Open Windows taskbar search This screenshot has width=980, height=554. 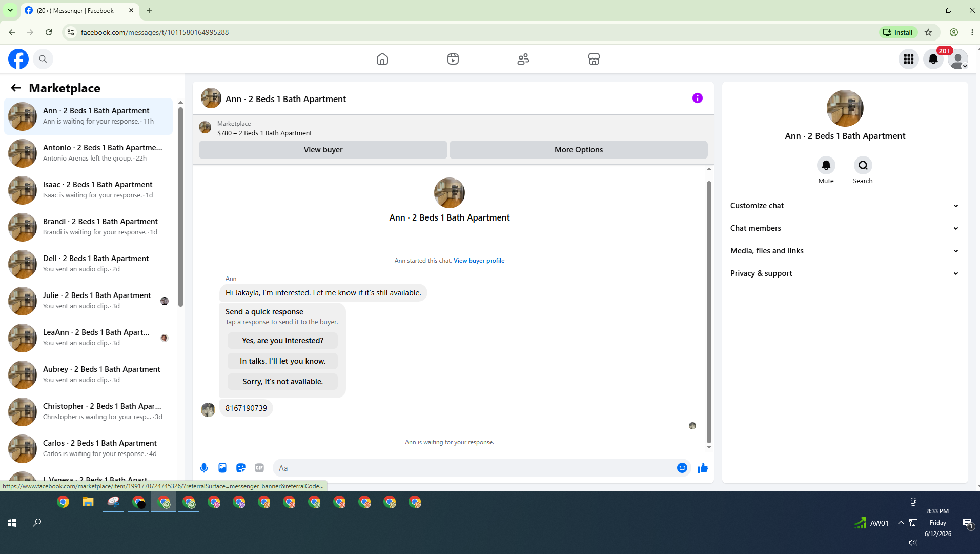click(x=37, y=523)
